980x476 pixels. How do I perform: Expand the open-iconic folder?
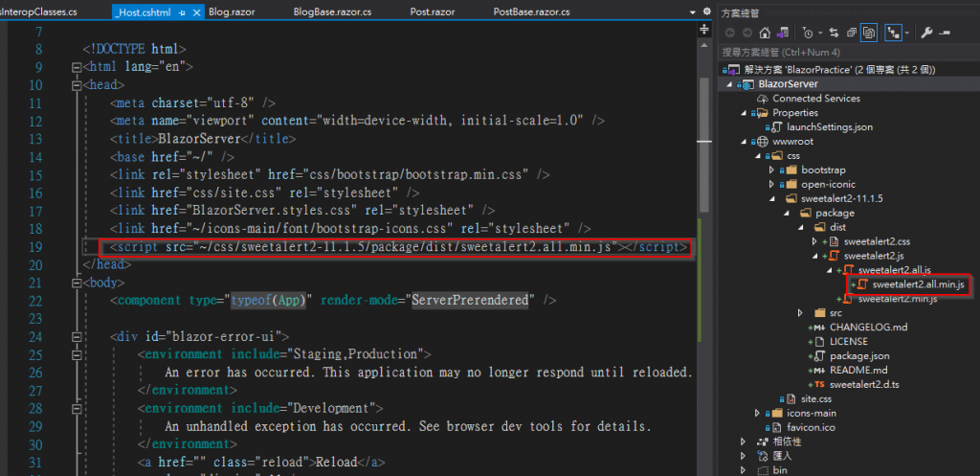click(772, 184)
